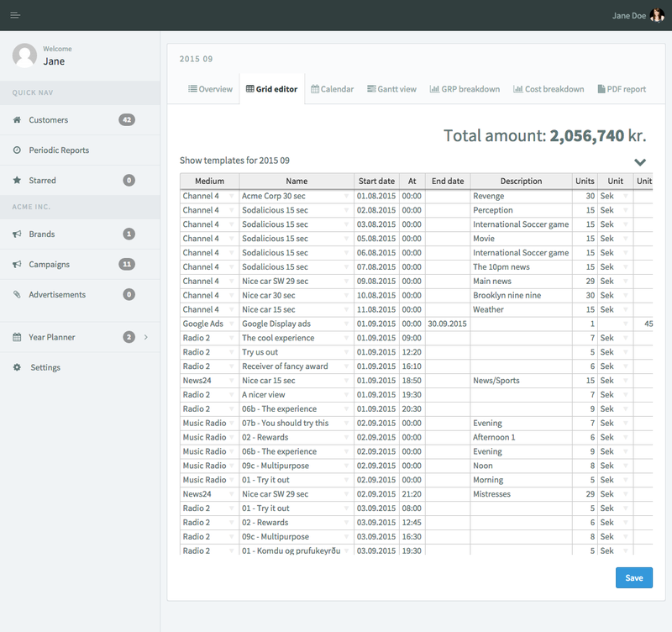This screenshot has width=672, height=632.
Task: Open the PDF report tab
Action: [622, 89]
